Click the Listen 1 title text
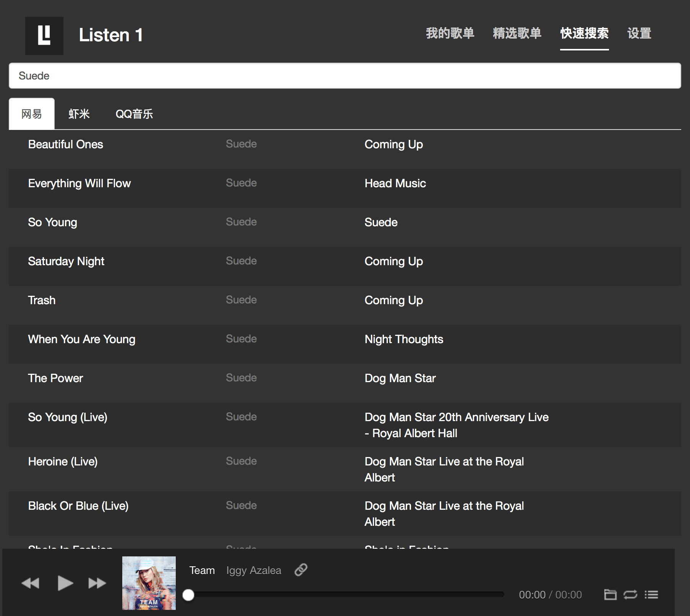Screen dimensions: 690x616 [111, 35]
